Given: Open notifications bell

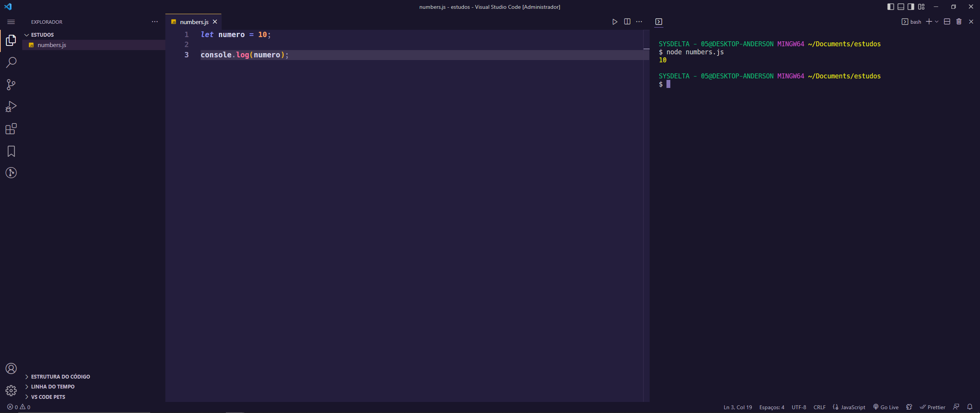Looking at the screenshot, I should (x=970, y=407).
